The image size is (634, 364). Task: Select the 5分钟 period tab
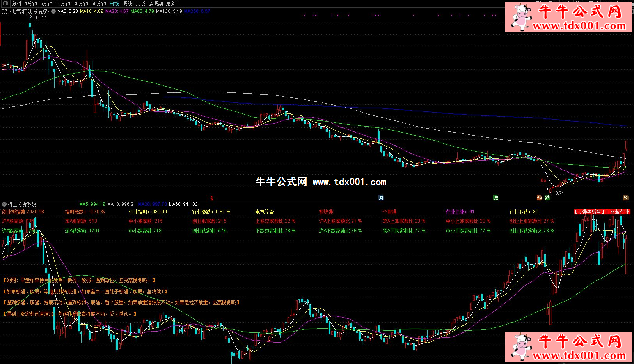(x=46, y=4)
